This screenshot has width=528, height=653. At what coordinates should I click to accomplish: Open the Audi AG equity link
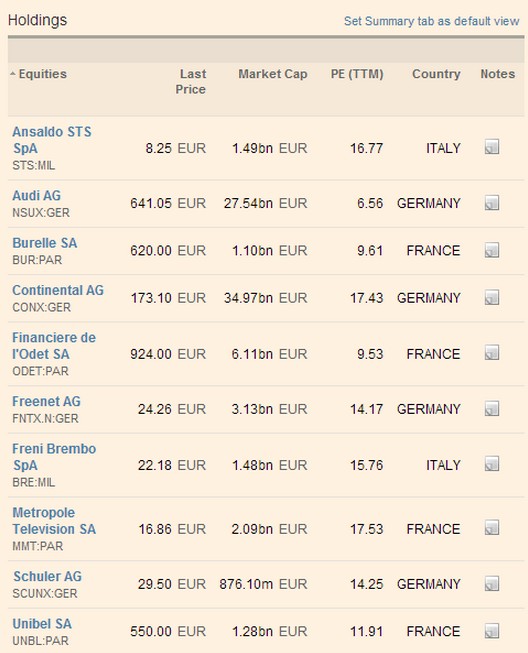pyautogui.click(x=37, y=195)
